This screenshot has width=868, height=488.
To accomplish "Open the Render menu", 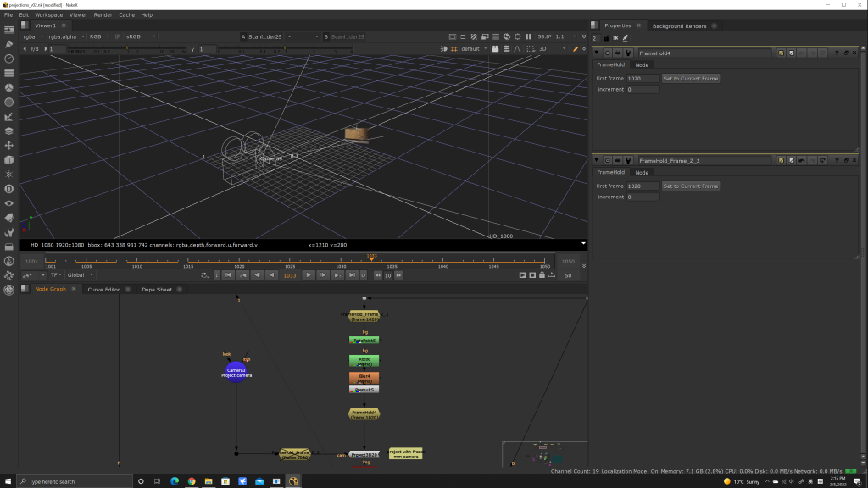I will click(x=103, y=14).
